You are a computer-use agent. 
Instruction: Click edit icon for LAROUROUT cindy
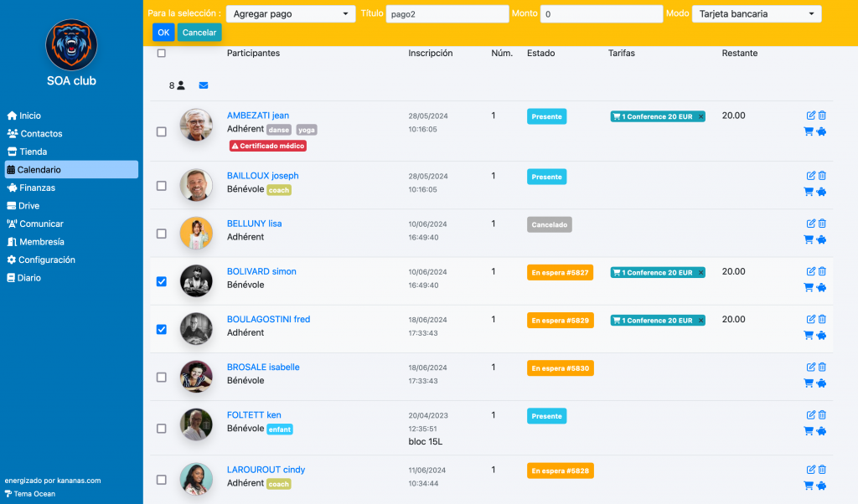point(810,470)
